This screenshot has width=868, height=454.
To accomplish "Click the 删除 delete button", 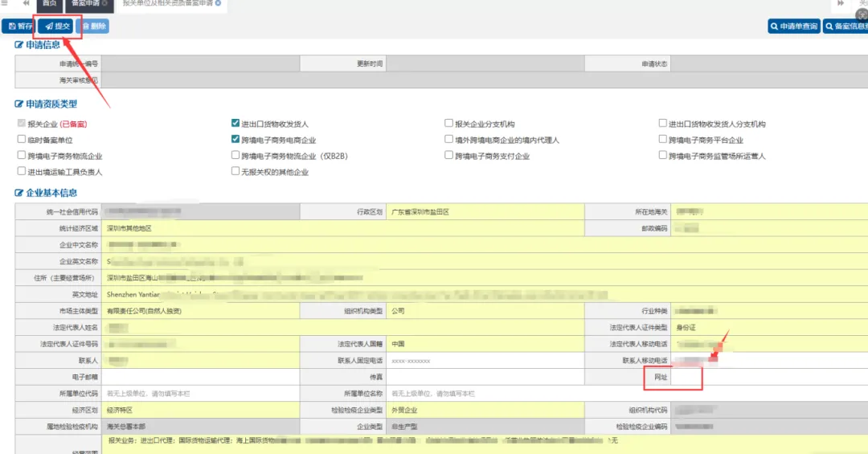I will pos(92,27).
